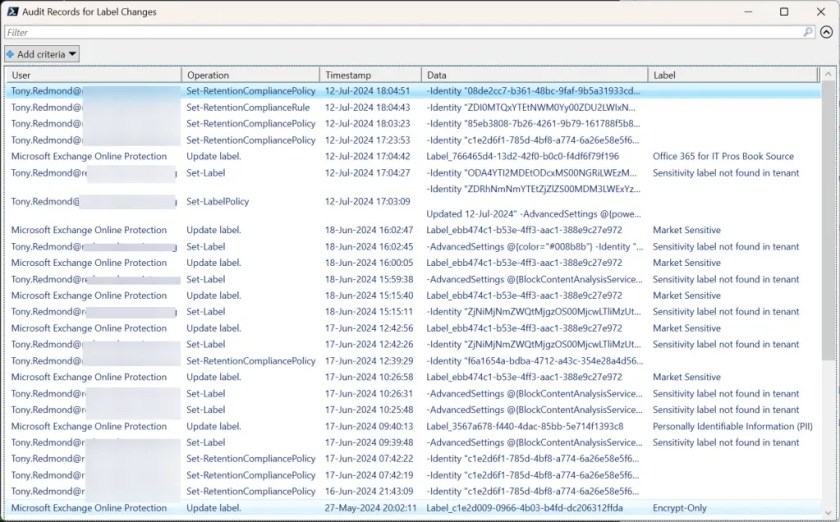Click the Encrypt-Only label cell
The image size is (840, 522).
680,508
